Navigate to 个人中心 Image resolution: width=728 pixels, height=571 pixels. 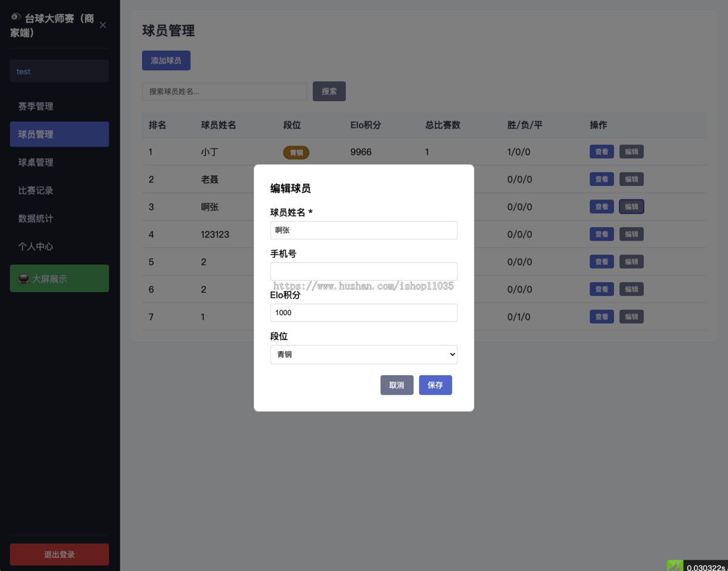tap(59, 247)
